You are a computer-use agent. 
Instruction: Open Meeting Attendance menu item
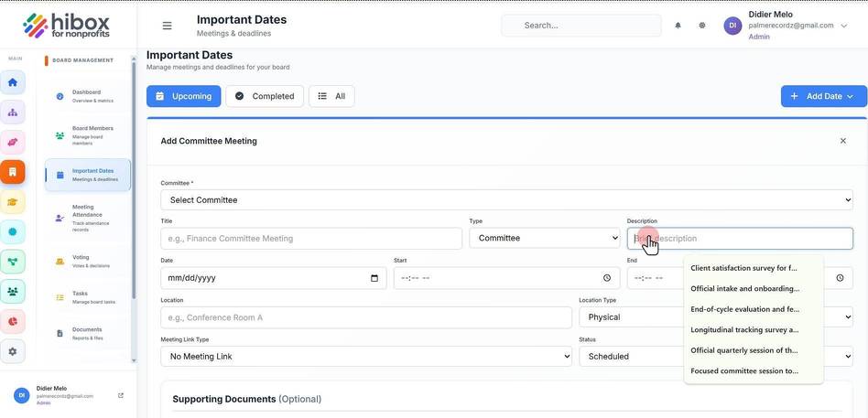(x=88, y=218)
